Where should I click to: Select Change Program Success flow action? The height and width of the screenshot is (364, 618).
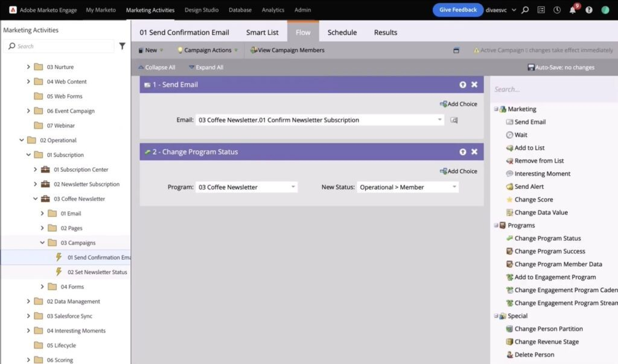point(546,251)
